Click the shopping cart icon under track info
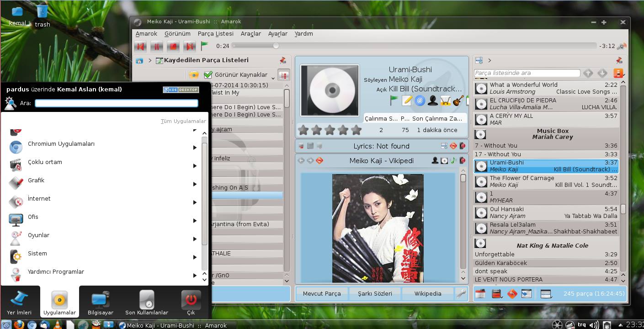 tap(445, 101)
